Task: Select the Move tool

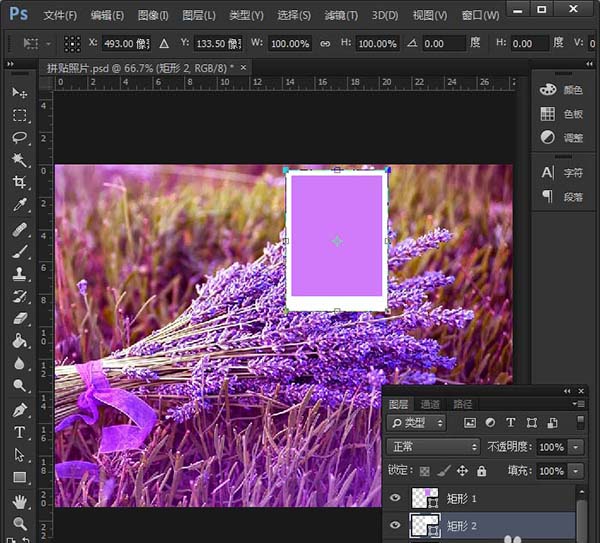Action: [19, 92]
